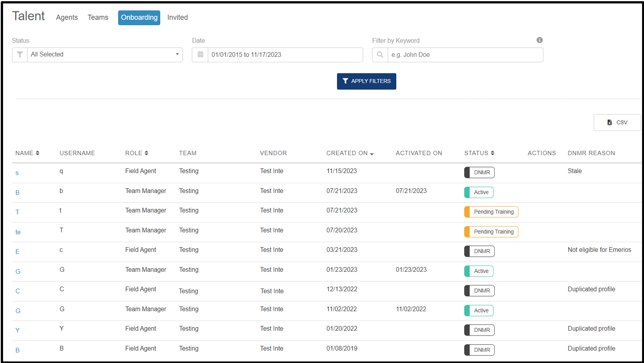Click 'Not eligible for Emerios' reason text

pos(599,250)
